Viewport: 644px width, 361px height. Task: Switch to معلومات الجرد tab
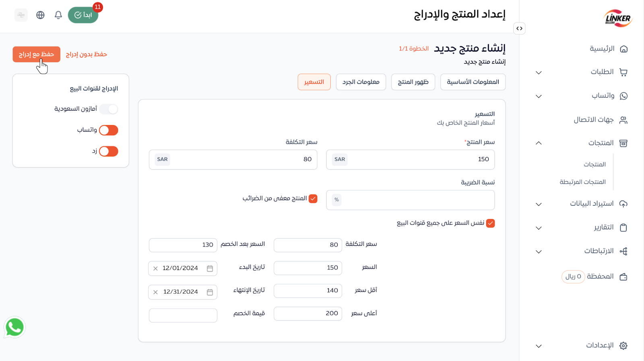coord(361,82)
